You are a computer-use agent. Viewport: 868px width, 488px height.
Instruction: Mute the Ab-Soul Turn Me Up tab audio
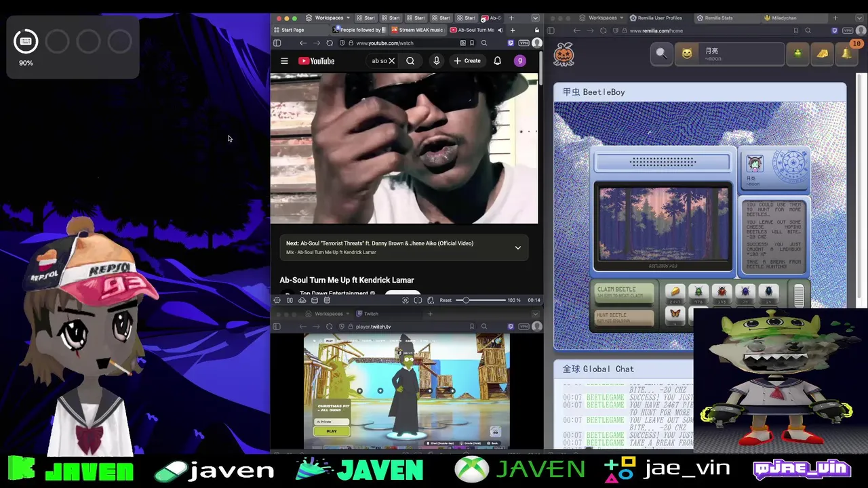(500, 30)
